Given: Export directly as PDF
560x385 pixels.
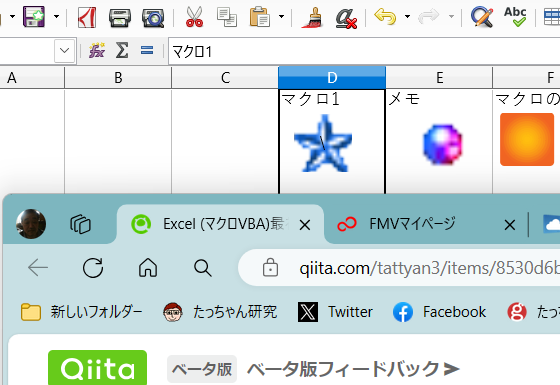Looking at the screenshot, I should pyautogui.click(x=87, y=17).
